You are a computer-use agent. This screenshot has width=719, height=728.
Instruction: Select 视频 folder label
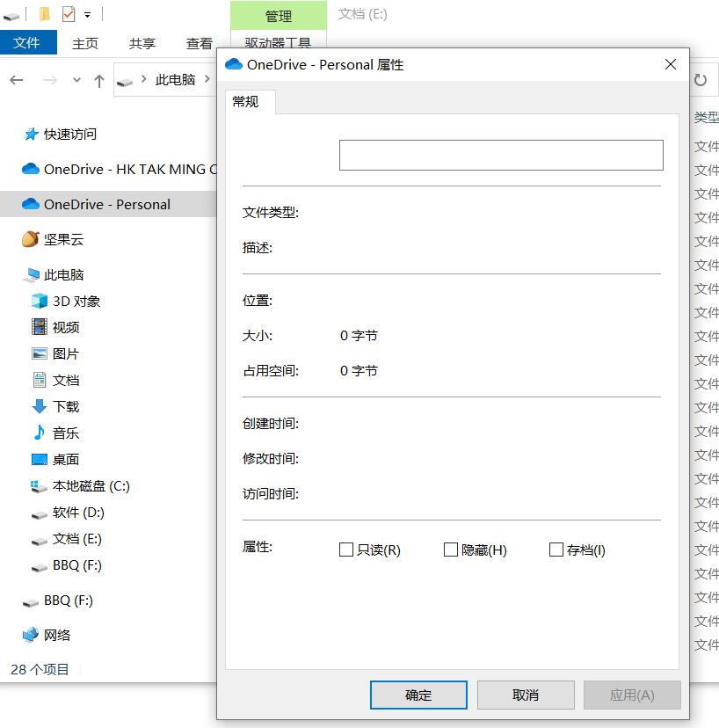pyautogui.click(x=66, y=327)
